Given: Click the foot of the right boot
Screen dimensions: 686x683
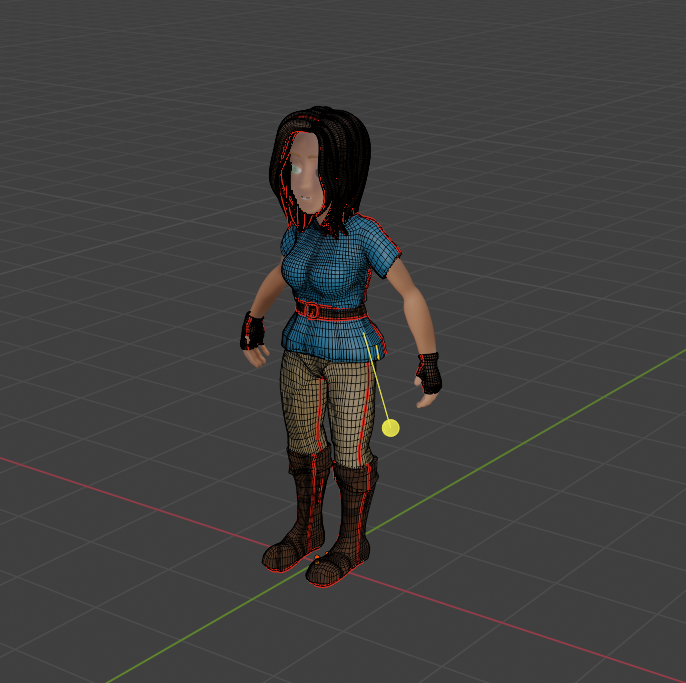Looking at the screenshot, I should pyautogui.click(x=330, y=570).
